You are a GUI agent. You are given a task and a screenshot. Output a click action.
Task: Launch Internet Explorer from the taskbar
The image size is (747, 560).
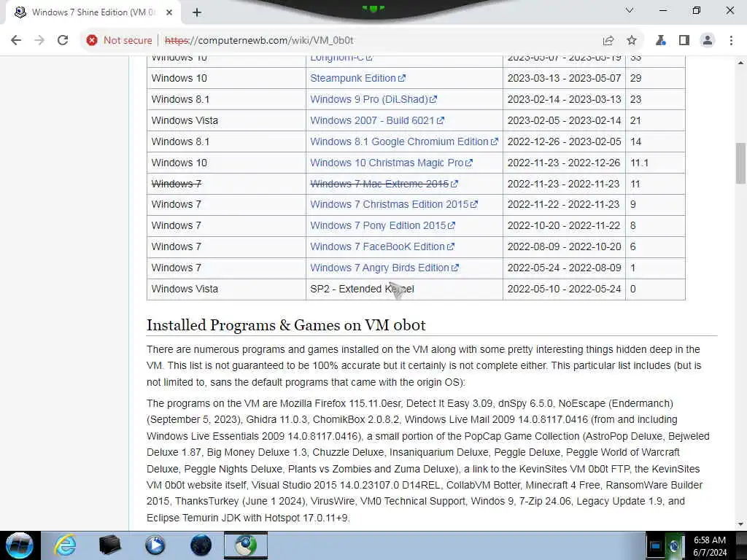(65, 545)
